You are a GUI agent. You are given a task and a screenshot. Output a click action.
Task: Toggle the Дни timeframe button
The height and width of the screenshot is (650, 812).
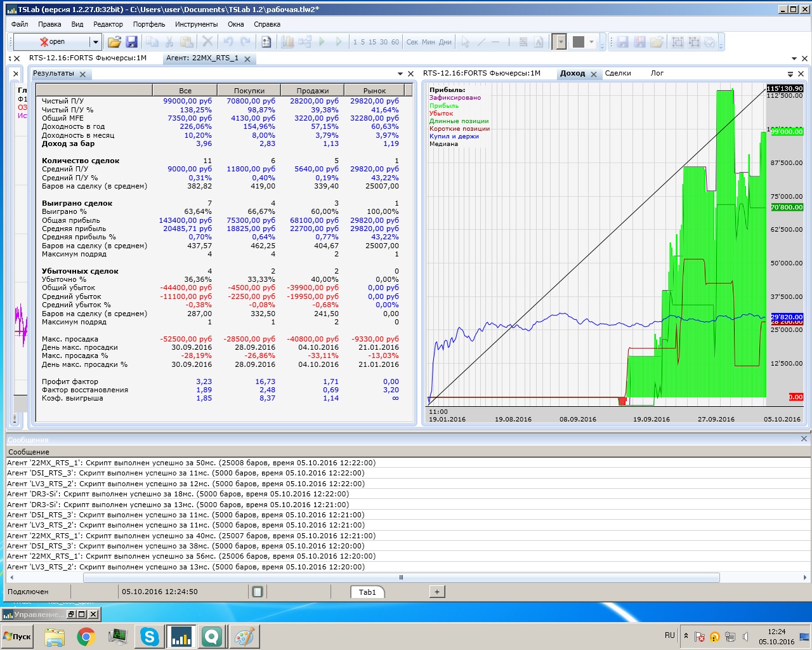(x=445, y=42)
